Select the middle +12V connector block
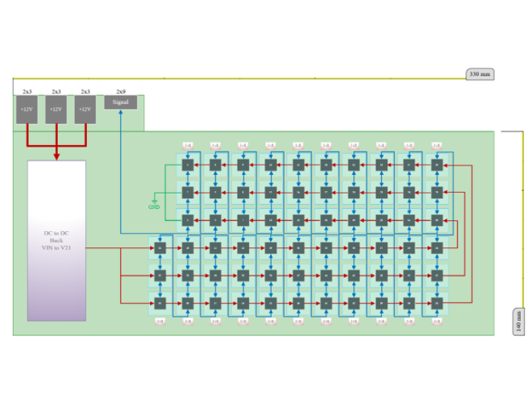Screen dimensions: 532x407 click(x=56, y=109)
